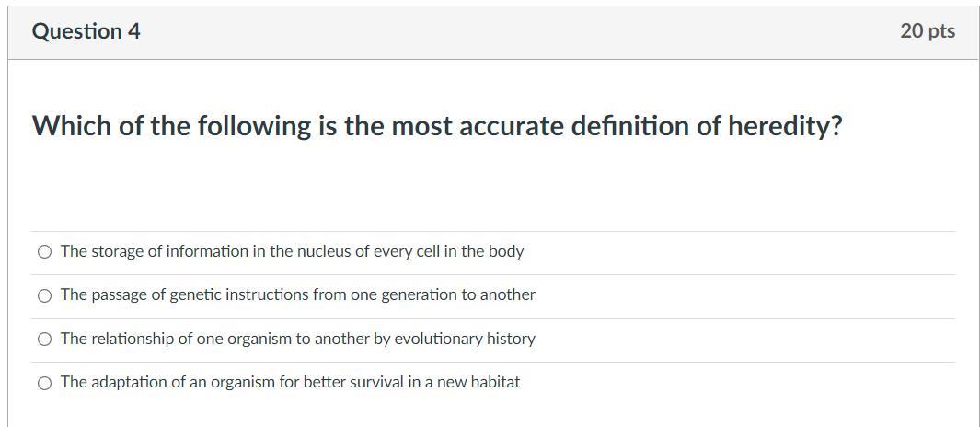The width and height of the screenshot is (980, 427).
Task: Click the word 'heredity?' in the question
Action: (x=785, y=126)
